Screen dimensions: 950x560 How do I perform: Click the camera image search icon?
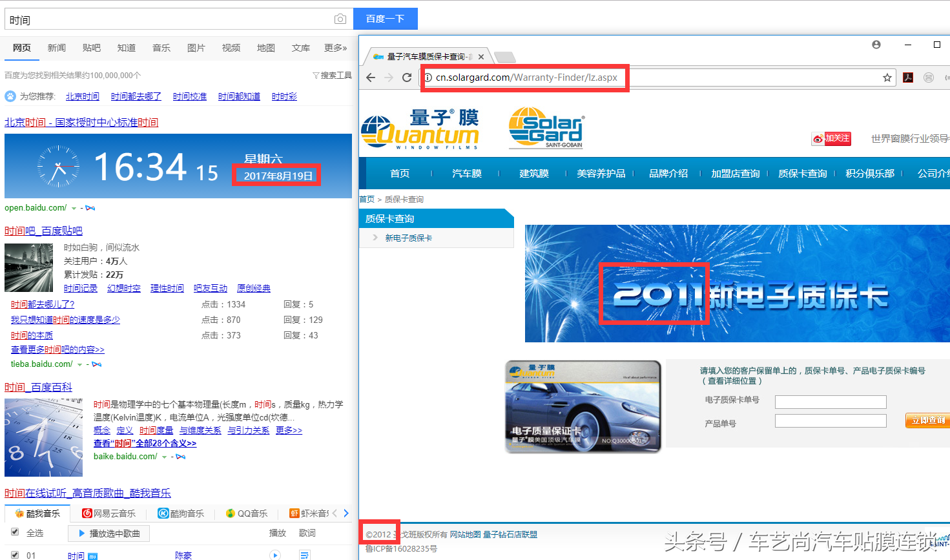340,19
